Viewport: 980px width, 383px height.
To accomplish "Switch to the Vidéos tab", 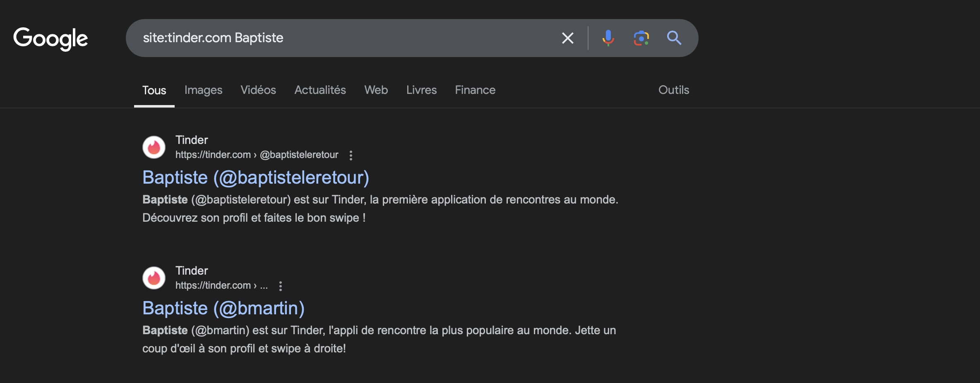I will 258,90.
